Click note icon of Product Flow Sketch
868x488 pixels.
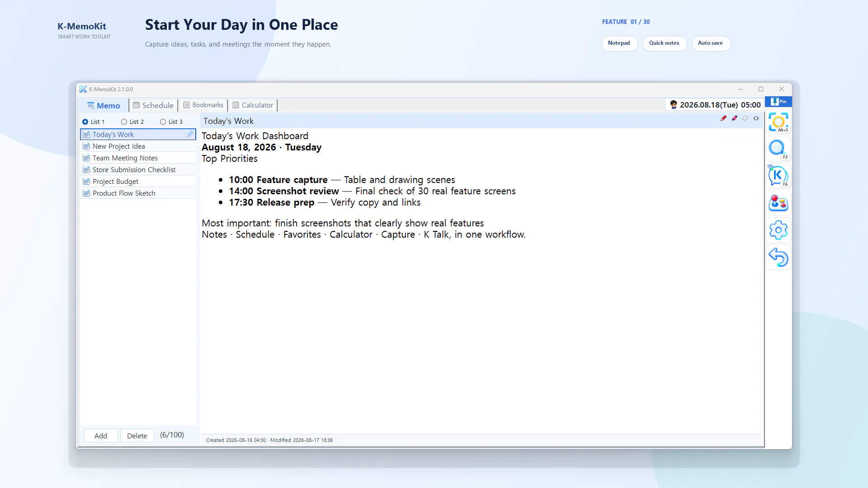[86, 193]
